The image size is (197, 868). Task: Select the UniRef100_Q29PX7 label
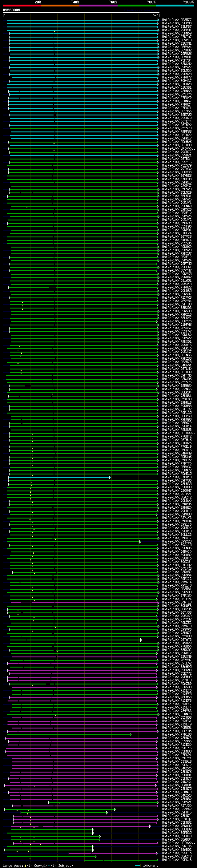click(x=177, y=186)
